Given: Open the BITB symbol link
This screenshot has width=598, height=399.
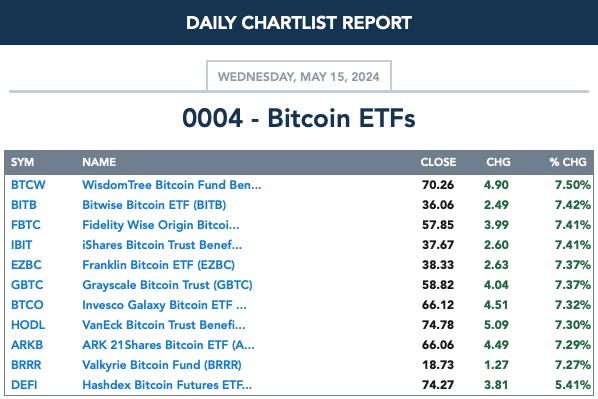Looking at the screenshot, I should click(x=24, y=205).
